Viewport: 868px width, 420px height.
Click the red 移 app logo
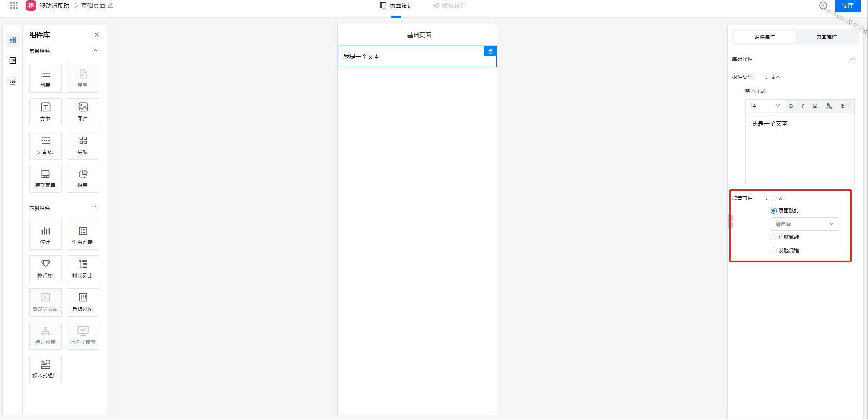[x=31, y=5]
